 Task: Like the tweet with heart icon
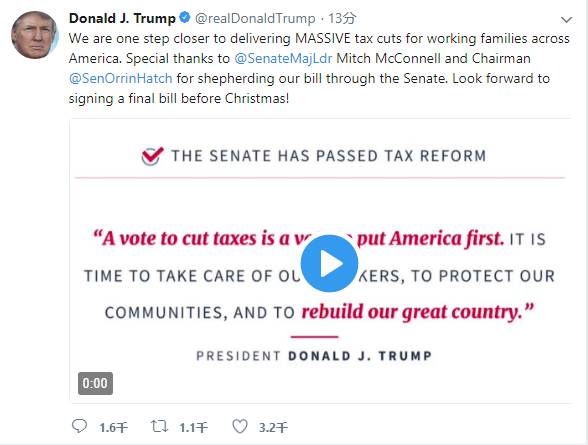240,426
